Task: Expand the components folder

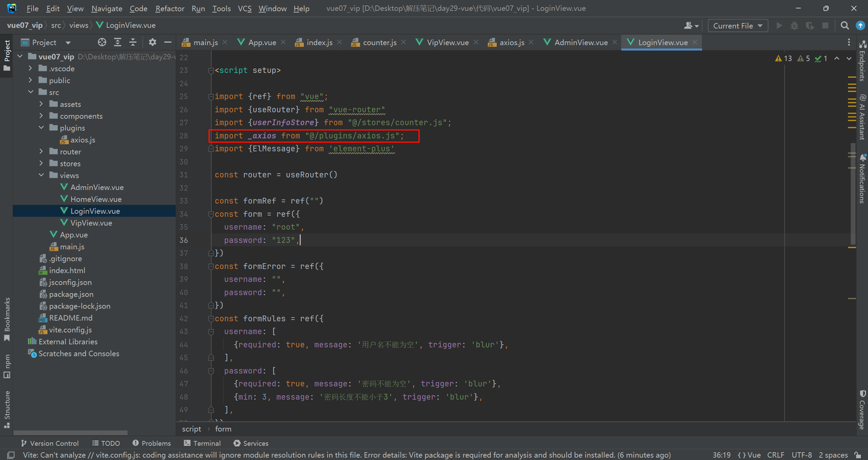Action: (x=42, y=116)
